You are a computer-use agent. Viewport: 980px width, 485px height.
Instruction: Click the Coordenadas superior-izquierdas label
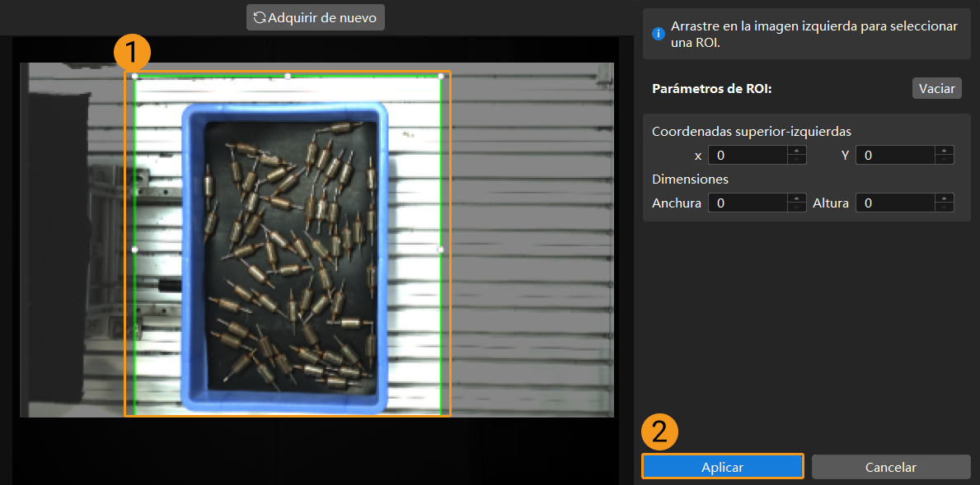(751, 132)
